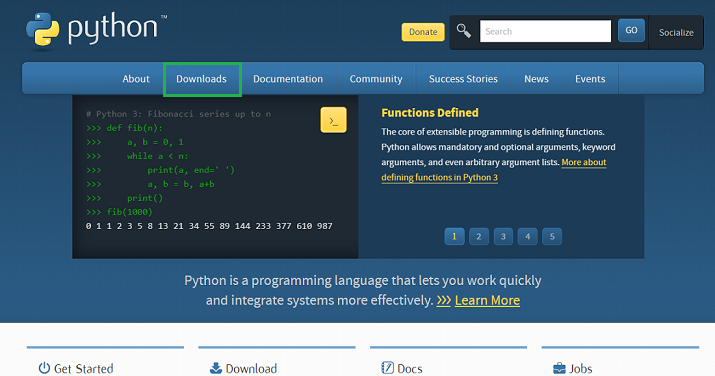Click the triple chevron before Learn More
Image resolution: width=715 pixels, height=376 pixels.
coord(444,300)
